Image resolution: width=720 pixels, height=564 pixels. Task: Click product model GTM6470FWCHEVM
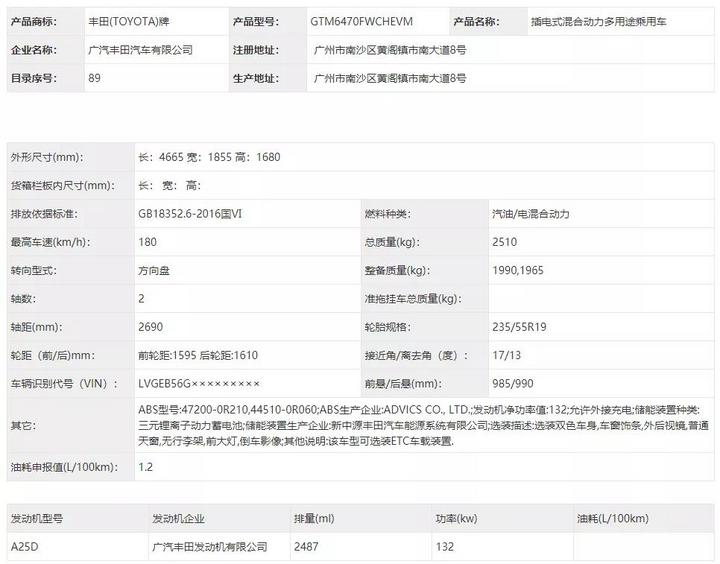pos(361,22)
